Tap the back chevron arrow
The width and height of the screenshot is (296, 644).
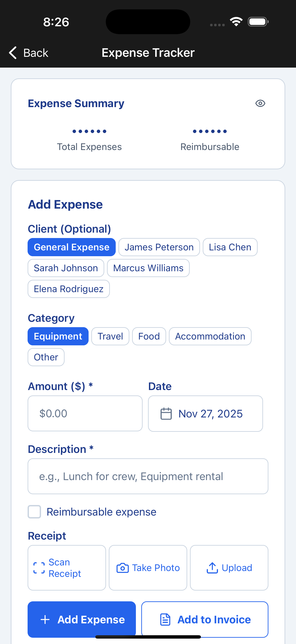[x=13, y=53]
